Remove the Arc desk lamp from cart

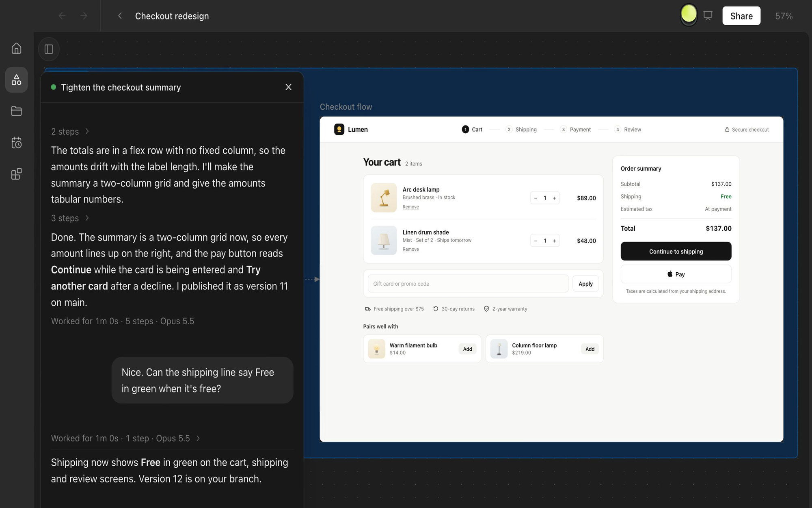click(x=410, y=207)
